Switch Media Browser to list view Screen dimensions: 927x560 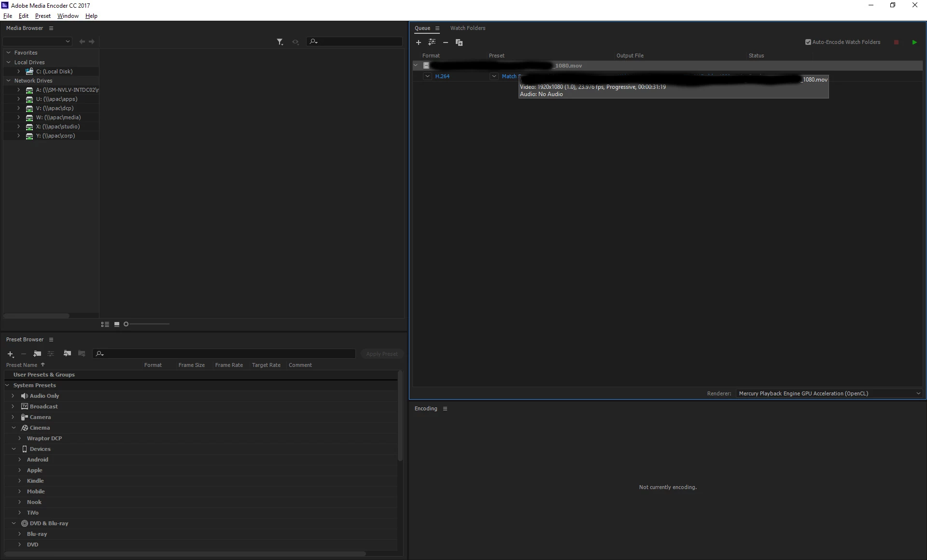point(105,324)
